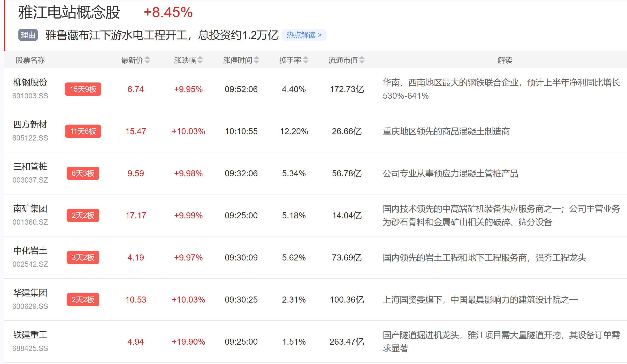The width and height of the screenshot is (627, 364).
Task: Click the 6天3板 badge
Action: [x=83, y=173]
